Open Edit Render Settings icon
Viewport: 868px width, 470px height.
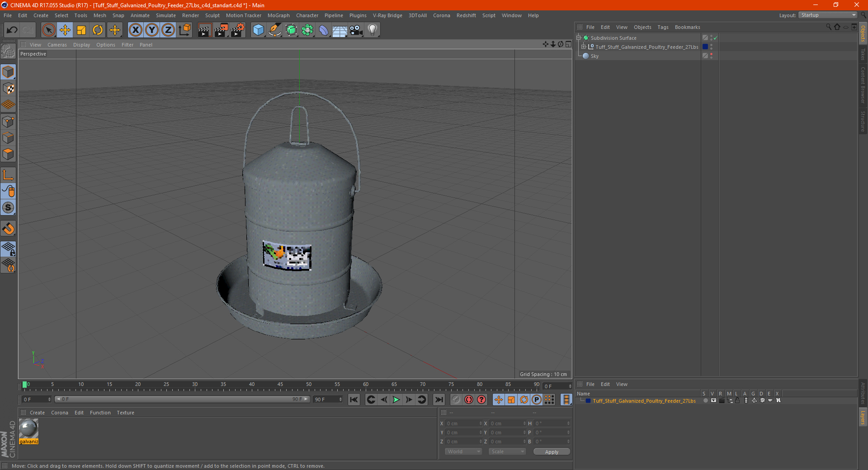point(238,30)
